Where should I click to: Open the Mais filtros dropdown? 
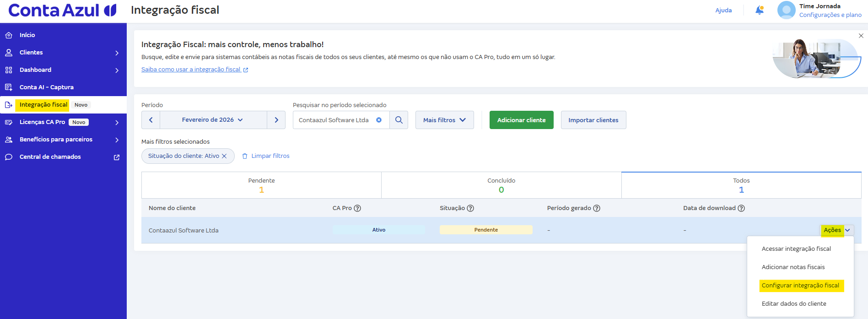point(445,120)
